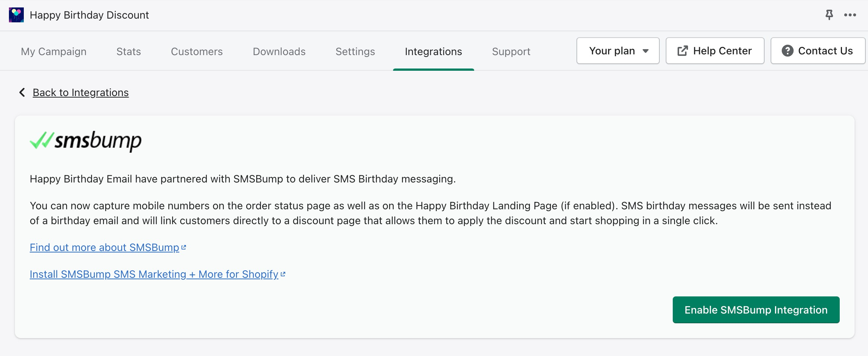This screenshot has height=356, width=868.
Task: Select the Integrations tab
Action: [x=433, y=51]
